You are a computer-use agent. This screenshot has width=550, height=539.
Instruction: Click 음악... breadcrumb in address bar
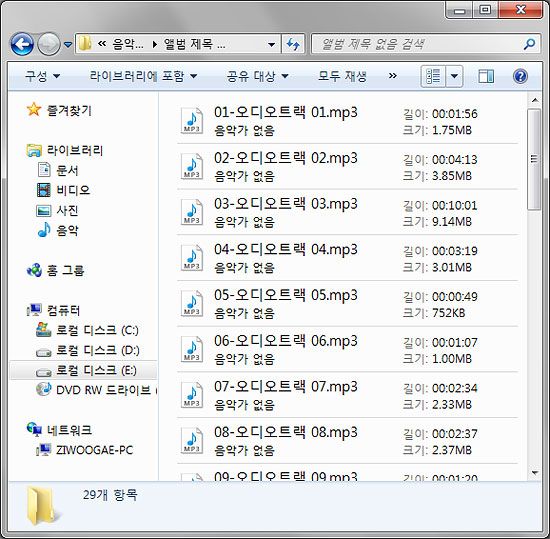(128, 44)
